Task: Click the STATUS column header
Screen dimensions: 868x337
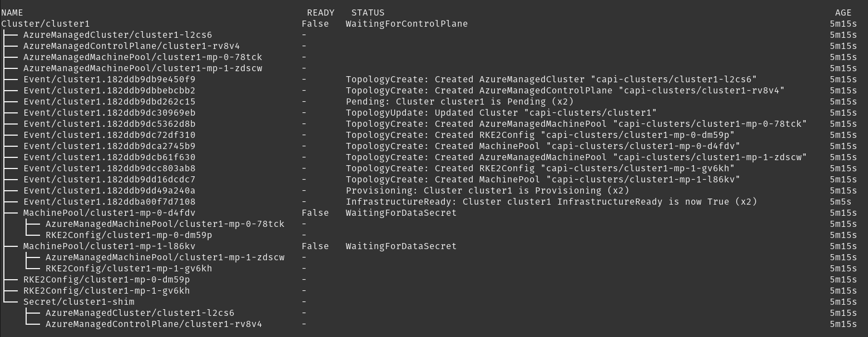Action: click(368, 13)
